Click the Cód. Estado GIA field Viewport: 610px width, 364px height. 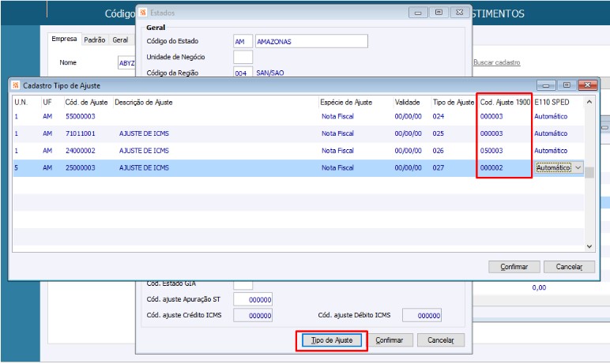[x=243, y=285]
